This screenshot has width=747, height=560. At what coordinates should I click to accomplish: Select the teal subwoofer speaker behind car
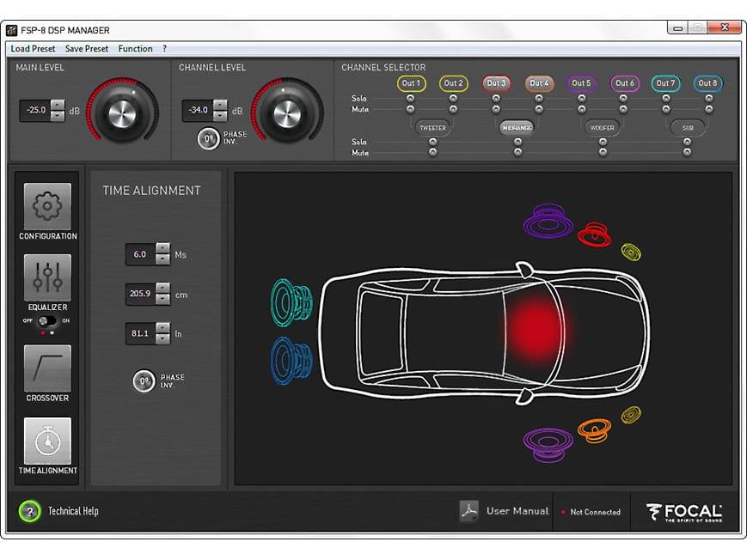pos(291,302)
